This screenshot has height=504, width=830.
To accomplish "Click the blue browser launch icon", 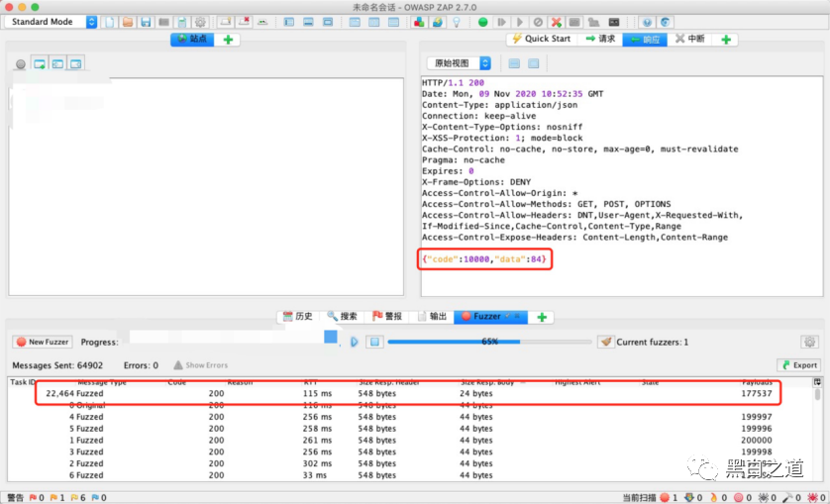I will (666, 22).
